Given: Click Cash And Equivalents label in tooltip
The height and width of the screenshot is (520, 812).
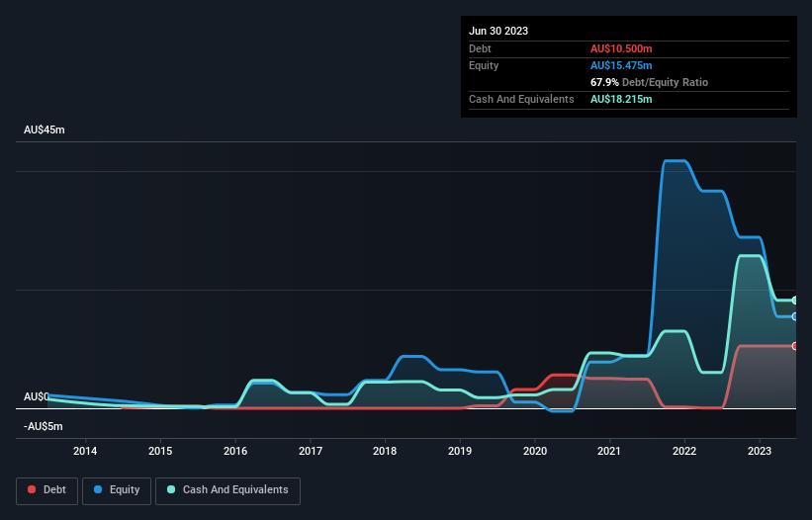Looking at the screenshot, I should (x=521, y=99).
